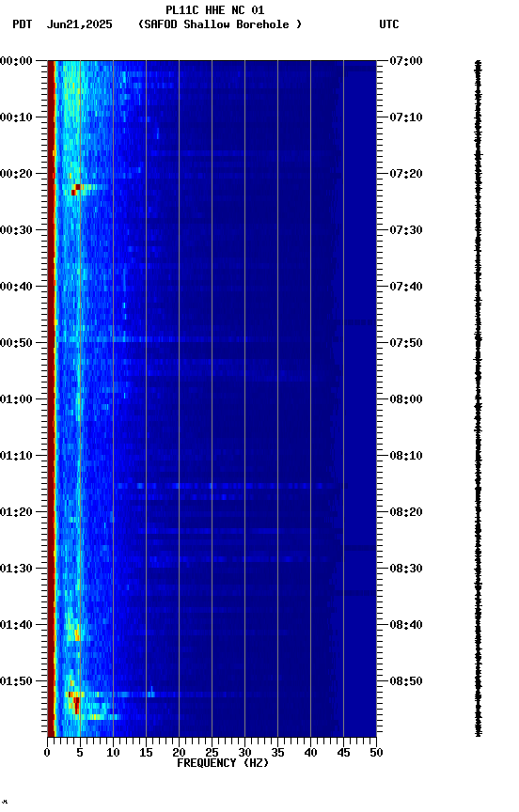Click the 00:50 PDT time label
Image resolution: width=519 pixels, height=812 pixels.
tap(16, 343)
